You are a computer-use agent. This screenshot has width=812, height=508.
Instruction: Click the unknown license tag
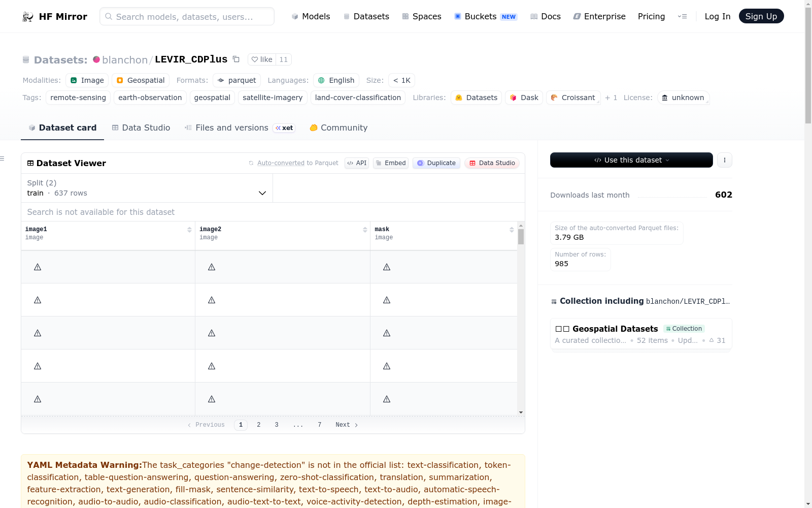[683, 98]
